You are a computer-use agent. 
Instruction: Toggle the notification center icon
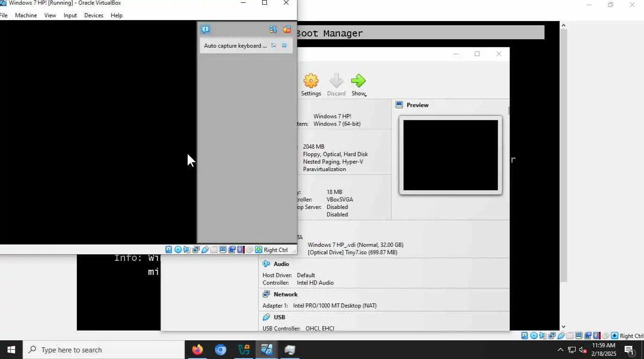(205, 29)
